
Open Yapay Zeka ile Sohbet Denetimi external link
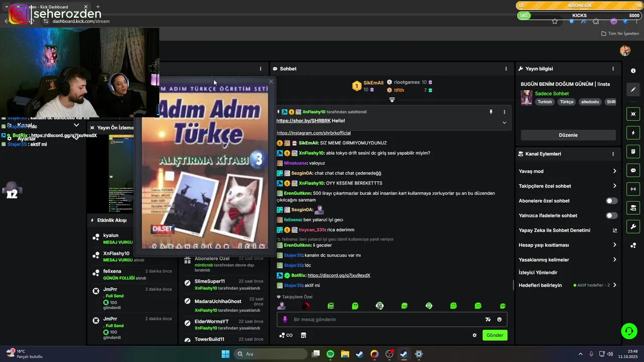[x=615, y=230]
